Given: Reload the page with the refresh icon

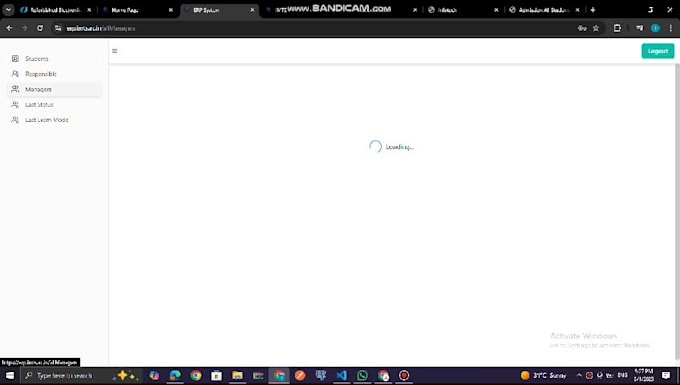Looking at the screenshot, I should [x=40, y=28].
